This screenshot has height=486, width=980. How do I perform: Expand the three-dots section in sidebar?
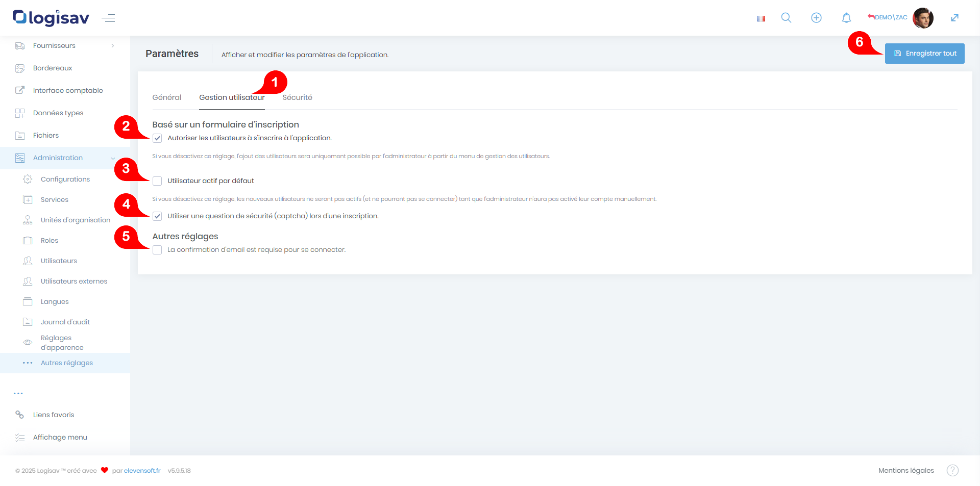point(18,393)
